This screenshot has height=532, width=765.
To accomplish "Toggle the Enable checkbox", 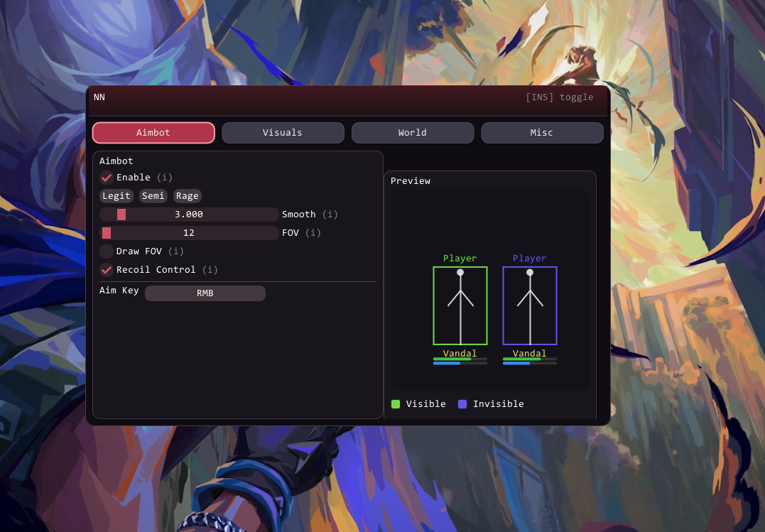I will (x=107, y=178).
